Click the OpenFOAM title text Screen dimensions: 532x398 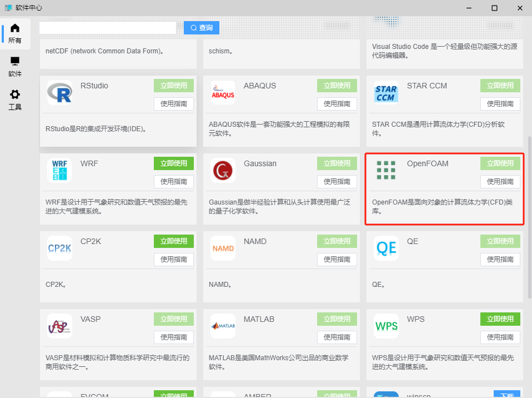pos(428,163)
